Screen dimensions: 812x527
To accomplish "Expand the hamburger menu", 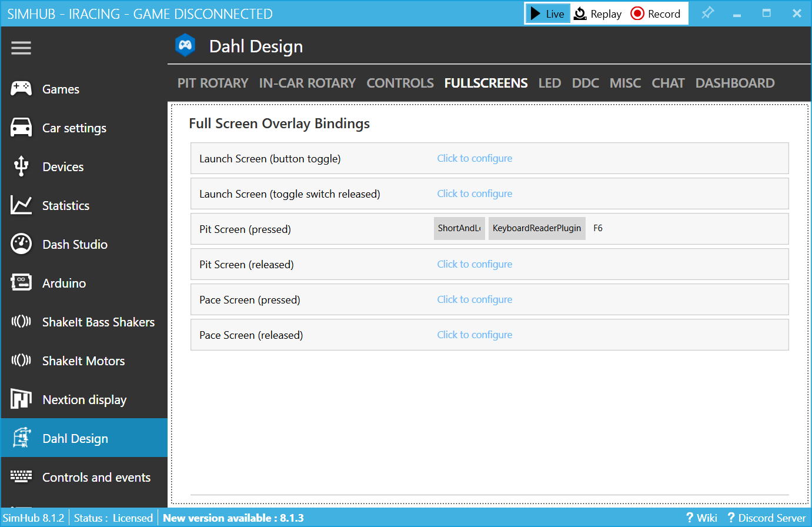I will pyautogui.click(x=21, y=48).
